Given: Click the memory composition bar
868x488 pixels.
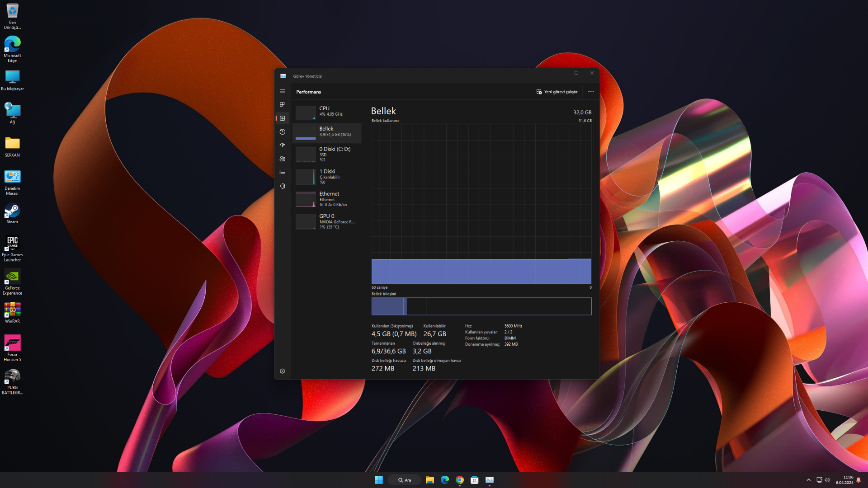Looking at the screenshot, I should pyautogui.click(x=481, y=306).
